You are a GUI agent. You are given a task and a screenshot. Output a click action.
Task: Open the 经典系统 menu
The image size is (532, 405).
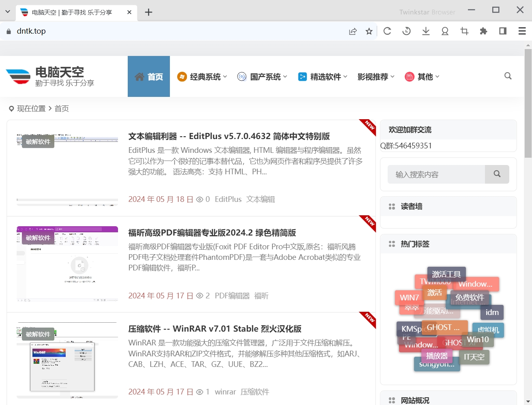202,77
